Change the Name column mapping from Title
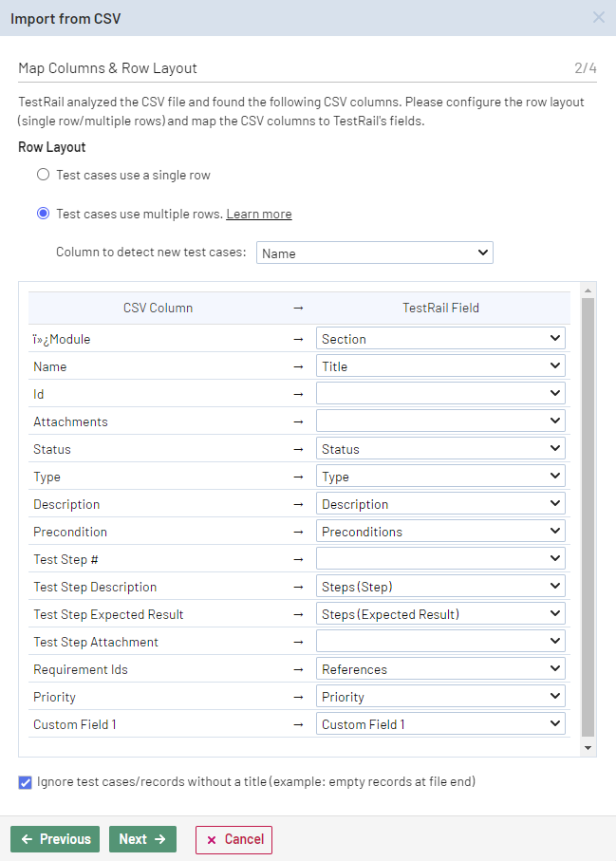The height and width of the screenshot is (861, 616). [440, 366]
